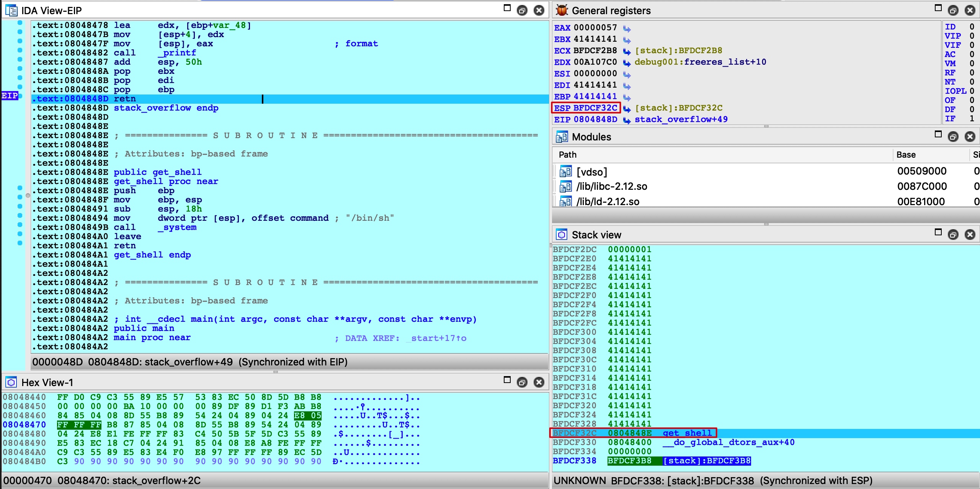Image resolution: width=980 pixels, height=489 pixels.
Task: Select stack entry BFDCF330 __do_global_dtors_aux+40
Action: [x=765, y=442]
